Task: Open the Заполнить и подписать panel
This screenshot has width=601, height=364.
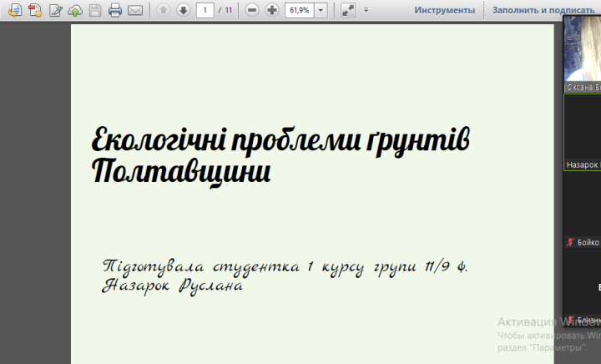Action: [531, 10]
